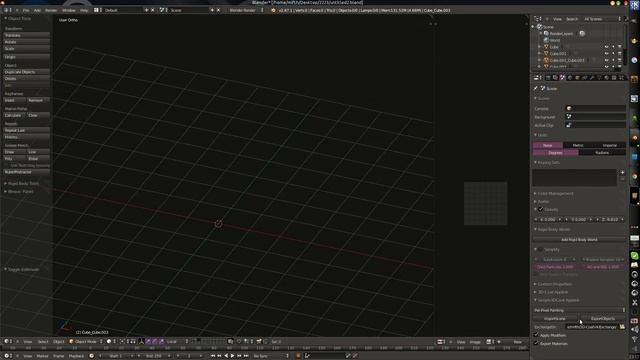Open the No Sync dropdown in timeline

point(271,356)
